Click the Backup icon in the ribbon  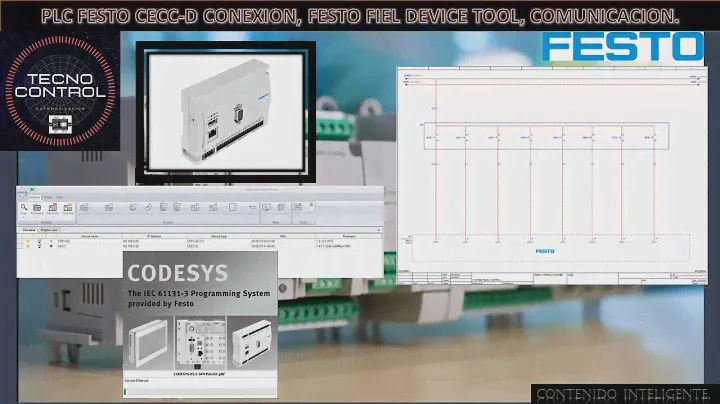pos(53,208)
